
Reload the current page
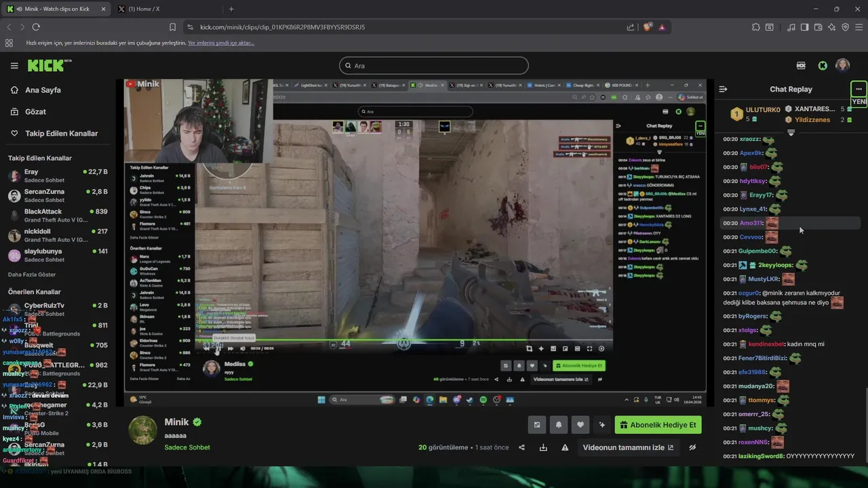click(36, 27)
